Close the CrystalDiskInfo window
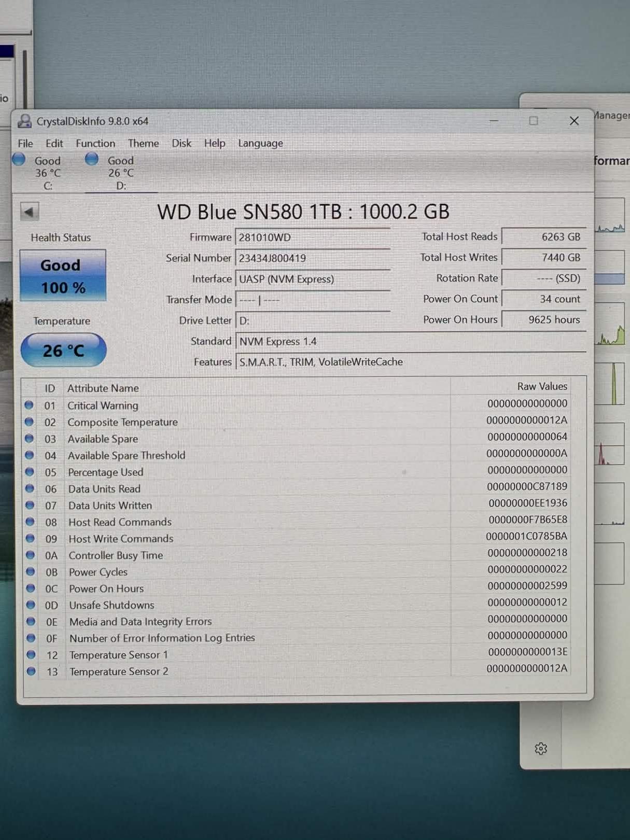Viewport: 630px width, 840px height. [574, 121]
